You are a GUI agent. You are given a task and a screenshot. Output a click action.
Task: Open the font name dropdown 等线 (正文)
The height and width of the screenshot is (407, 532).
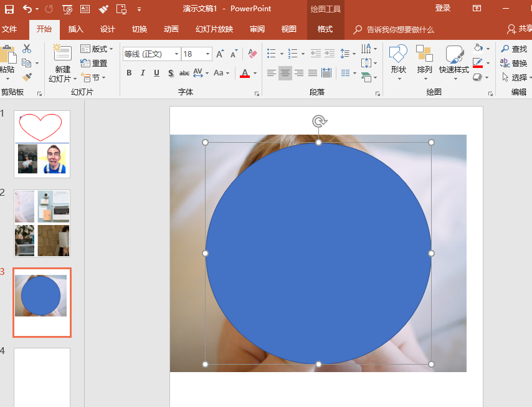176,54
